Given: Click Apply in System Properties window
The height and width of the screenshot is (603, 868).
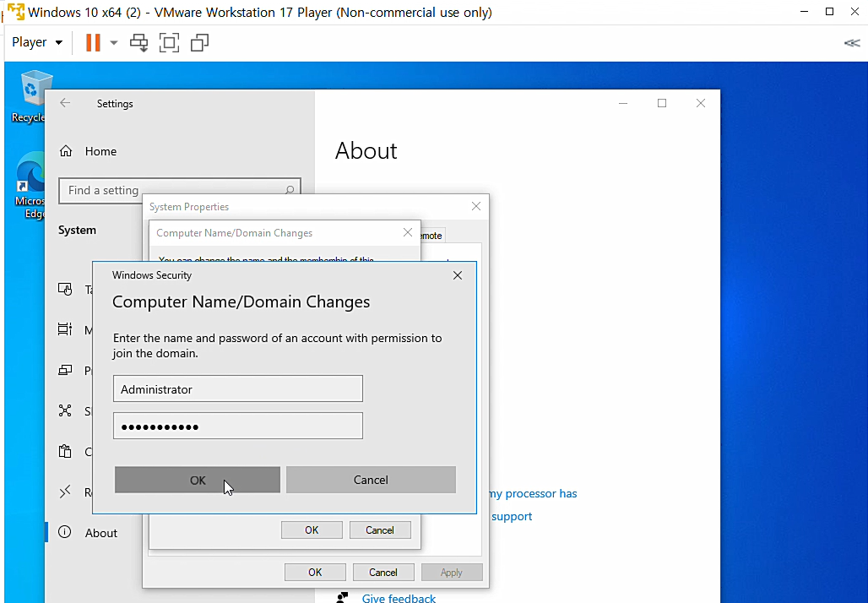Looking at the screenshot, I should (x=452, y=572).
